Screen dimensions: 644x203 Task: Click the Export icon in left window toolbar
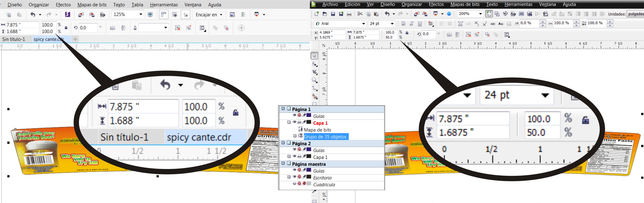click(92, 14)
